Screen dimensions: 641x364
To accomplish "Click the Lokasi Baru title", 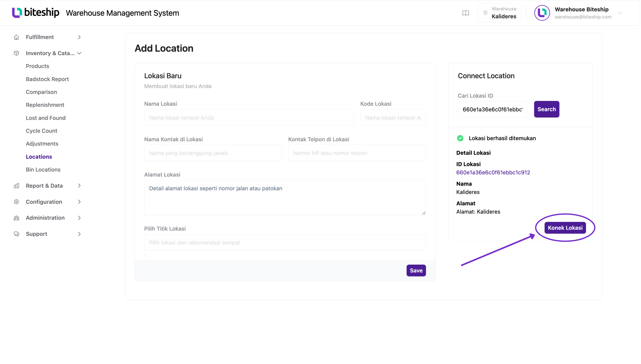I will [x=163, y=76].
